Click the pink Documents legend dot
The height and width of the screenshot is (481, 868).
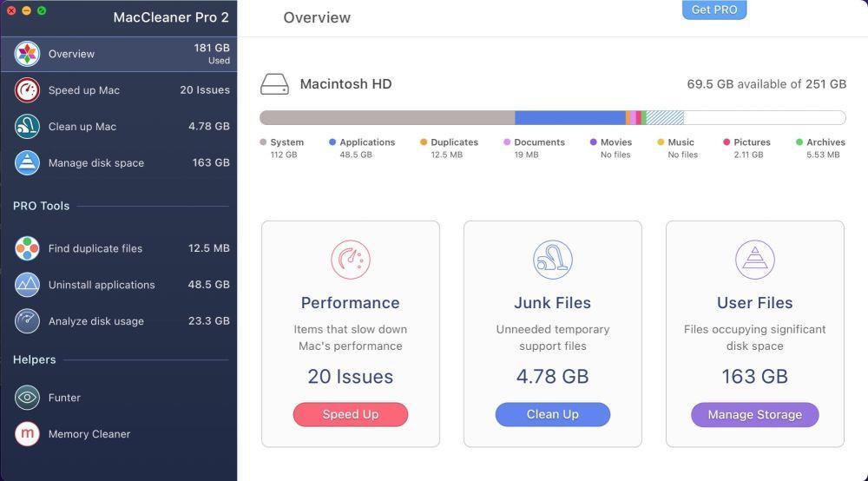[x=507, y=142]
